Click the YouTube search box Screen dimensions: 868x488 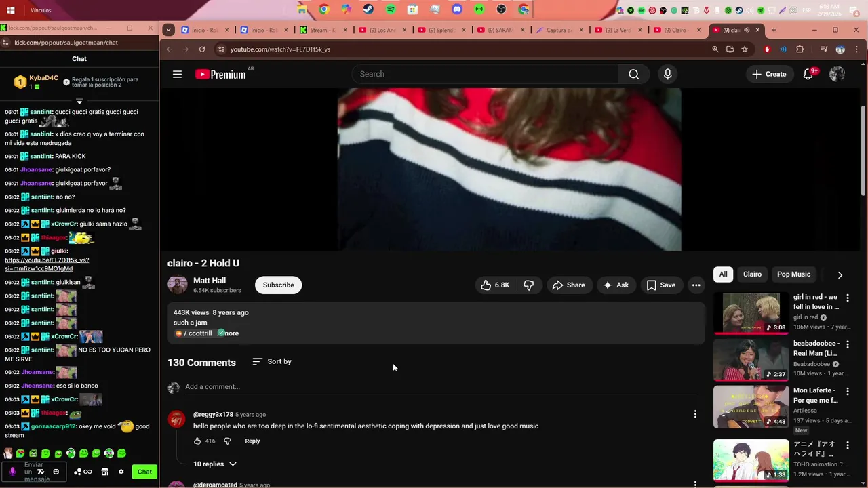485,74
